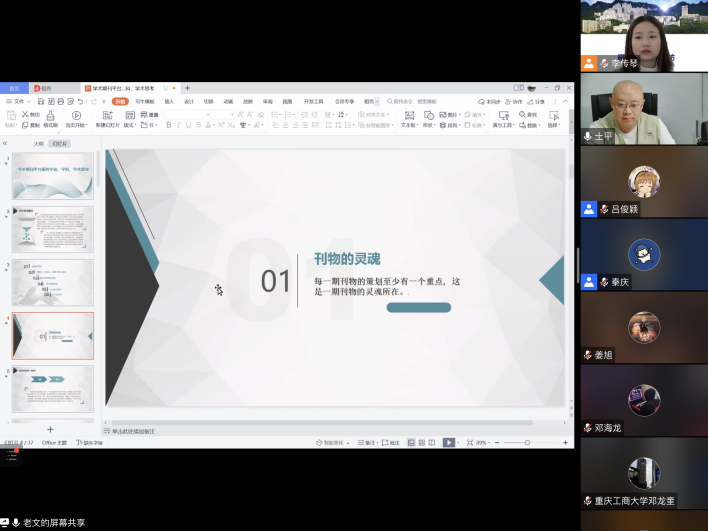Image resolution: width=708 pixels, height=531 pixels.
Task: Switch to the 大纲 outline tab
Action: pos(38,143)
